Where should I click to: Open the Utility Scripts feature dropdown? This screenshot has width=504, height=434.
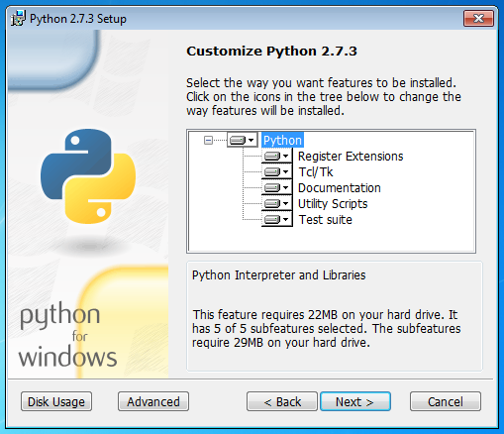coord(277,203)
